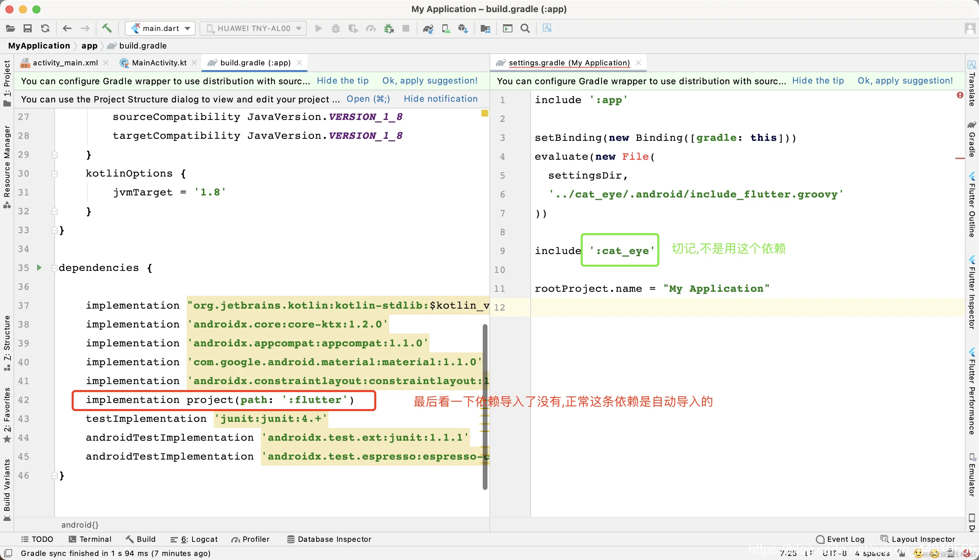Open the HUAWEI TNY-AL00 device dropdown
The width and height of the screenshot is (979, 560).
(253, 28)
